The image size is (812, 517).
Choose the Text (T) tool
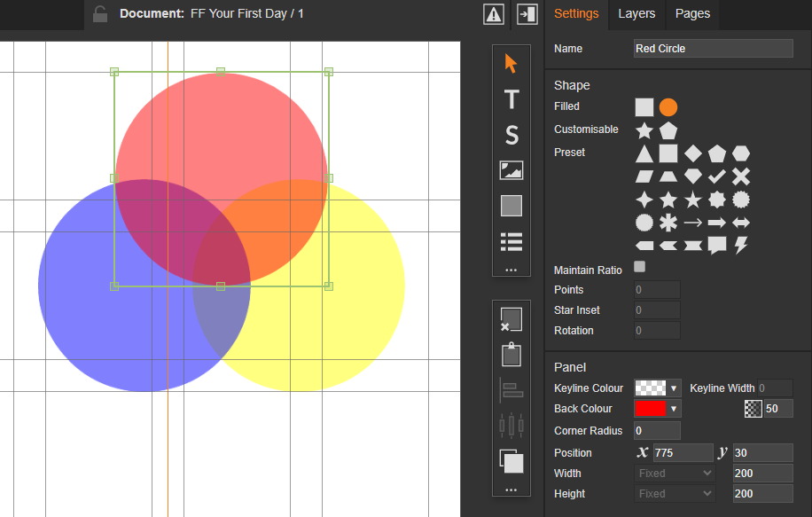511,99
